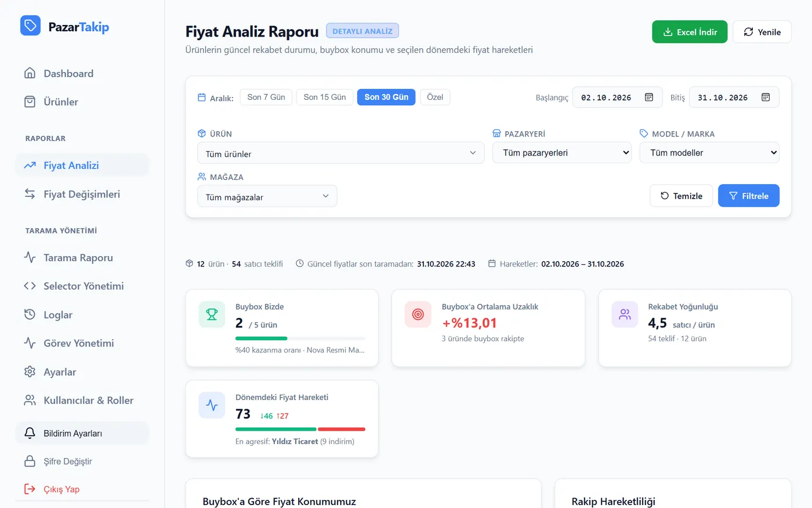Expand the Tüm modeller dropdown
The height and width of the screenshot is (508, 812).
click(709, 153)
